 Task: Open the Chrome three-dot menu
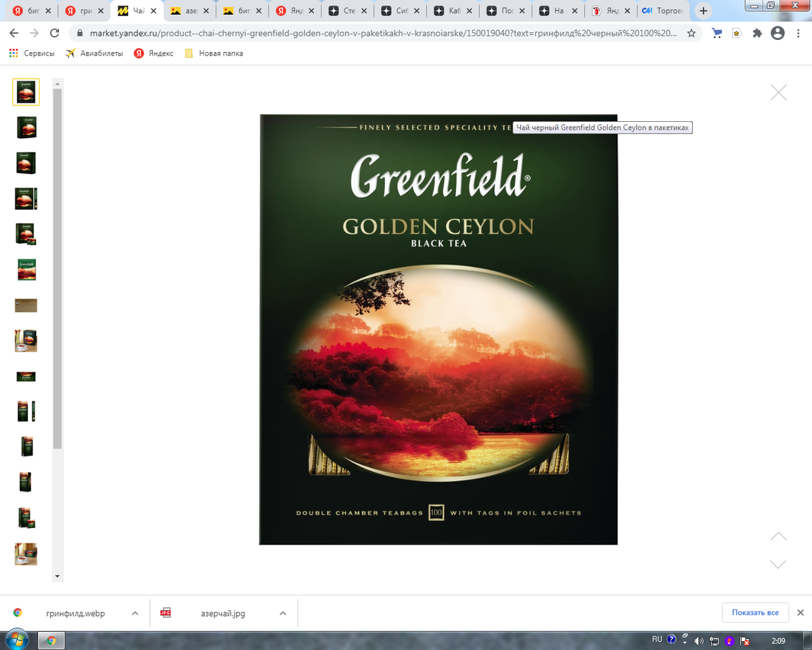799,33
